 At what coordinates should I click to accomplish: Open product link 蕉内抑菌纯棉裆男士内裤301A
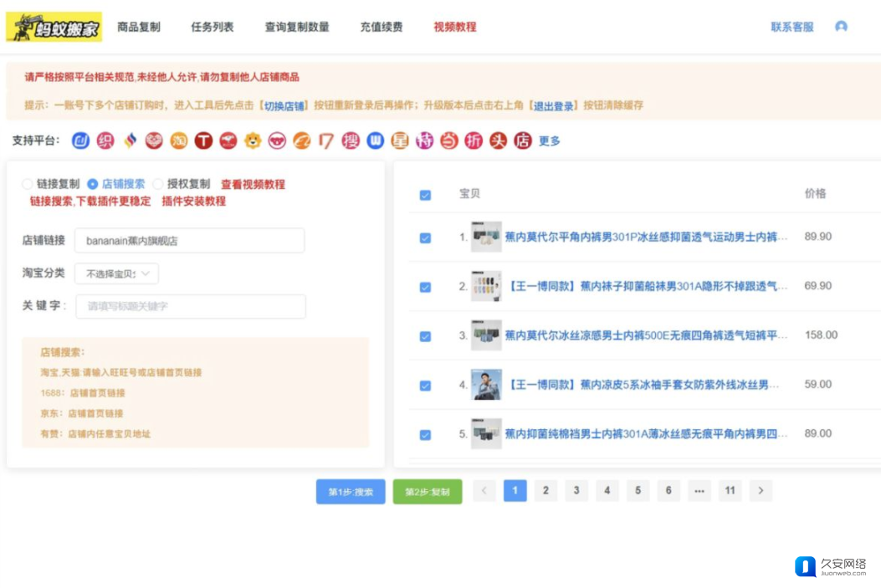pyautogui.click(x=646, y=433)
